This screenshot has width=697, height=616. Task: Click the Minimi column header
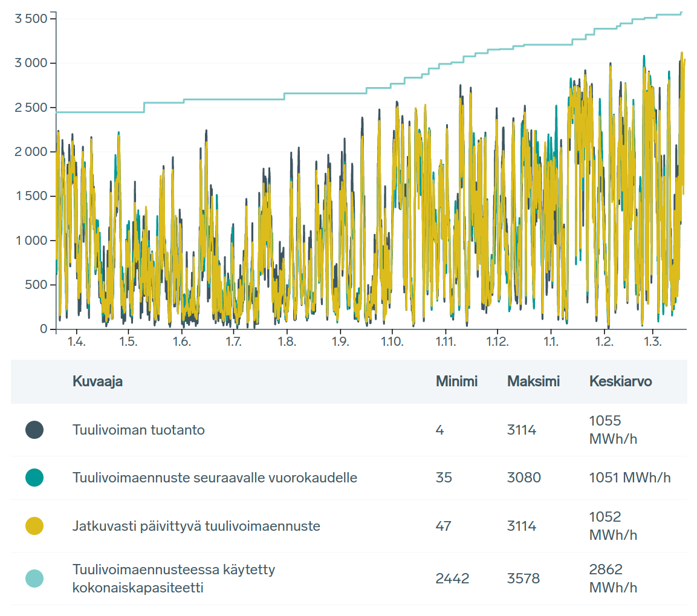pyautogui.click(x=456, y=381)
